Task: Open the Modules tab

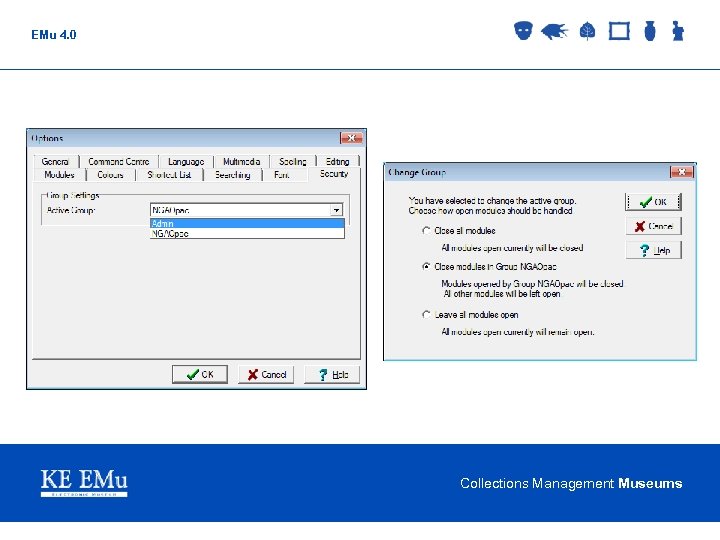Action: [60, 175]
